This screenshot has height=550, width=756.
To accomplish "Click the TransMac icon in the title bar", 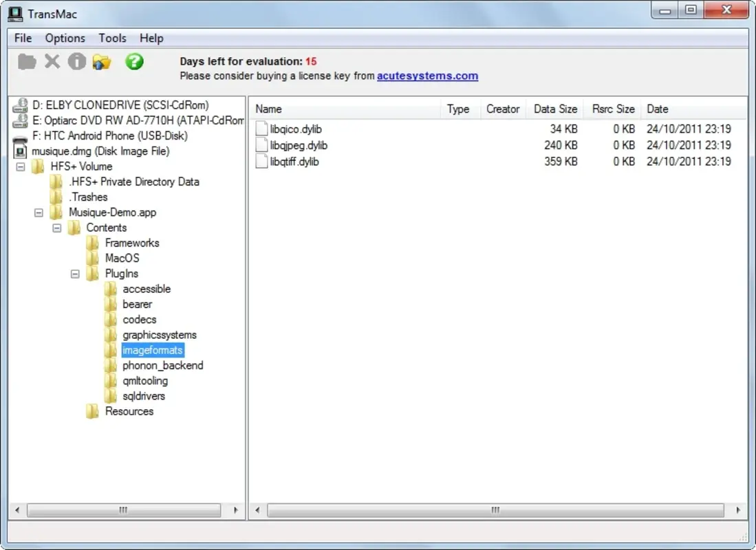I will (17, 12).
